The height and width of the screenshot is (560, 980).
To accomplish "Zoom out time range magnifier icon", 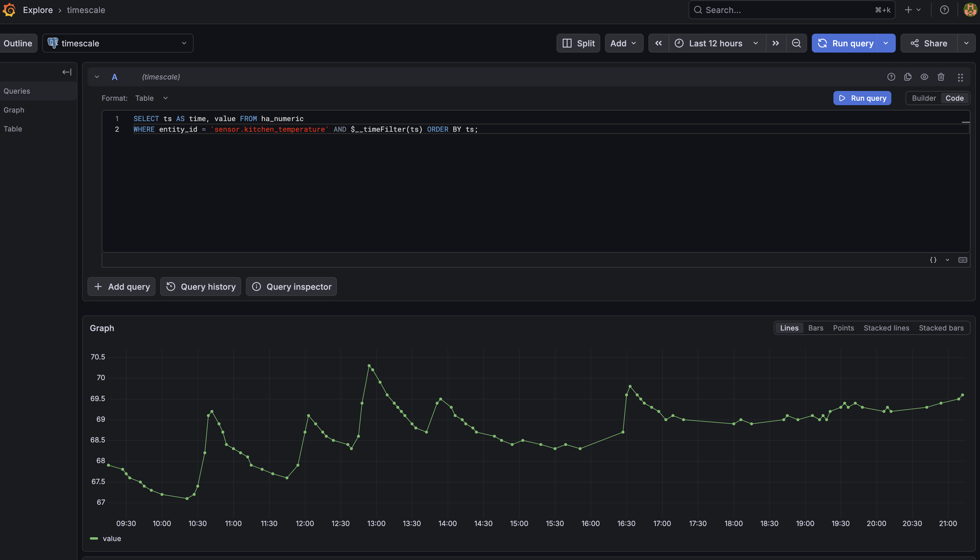I will tap(796, 43).
